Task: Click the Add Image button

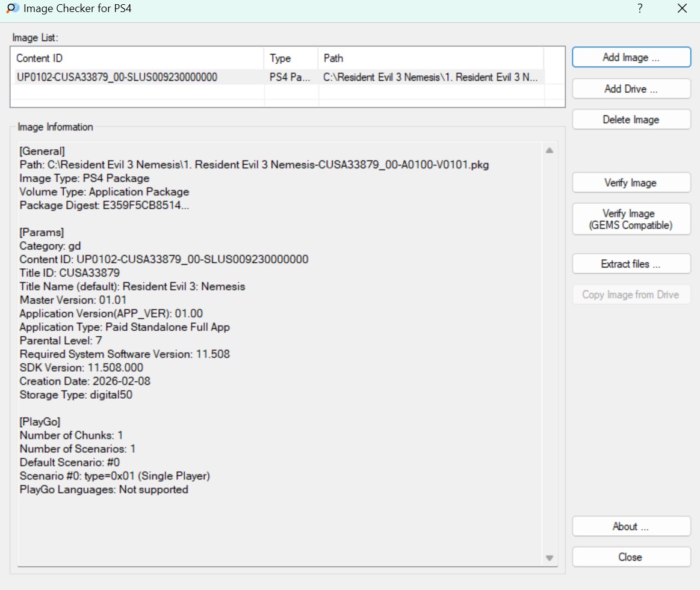Action: tap(631, 58)
